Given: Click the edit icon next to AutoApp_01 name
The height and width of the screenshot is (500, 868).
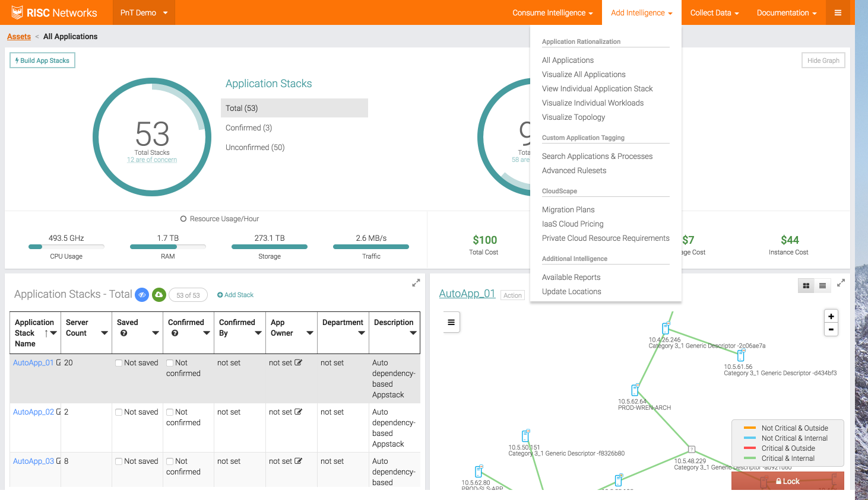Looking at the screenshot, I should 58,362.
